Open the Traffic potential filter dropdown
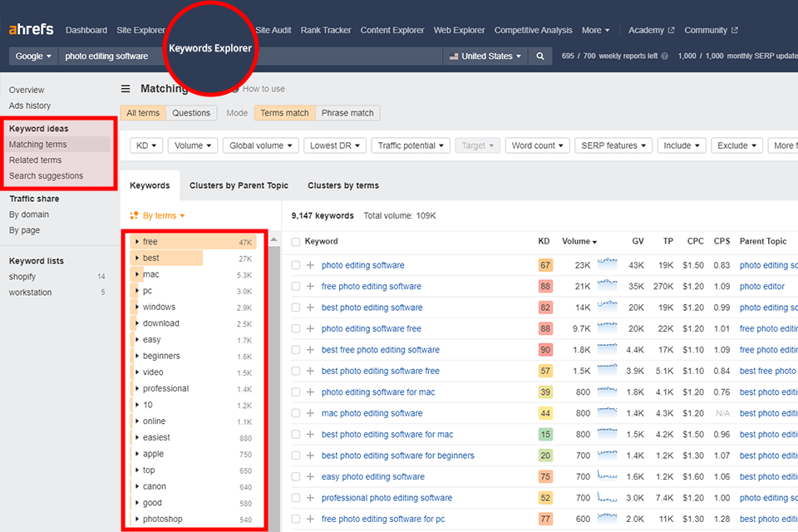798x532 pixels. point(411,145)
